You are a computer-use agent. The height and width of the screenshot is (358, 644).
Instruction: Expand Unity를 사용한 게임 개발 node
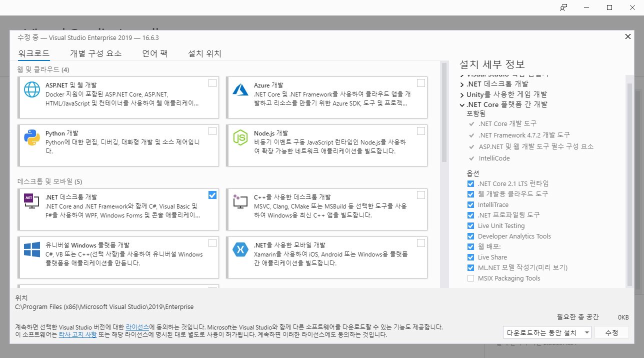click(462, 94)
